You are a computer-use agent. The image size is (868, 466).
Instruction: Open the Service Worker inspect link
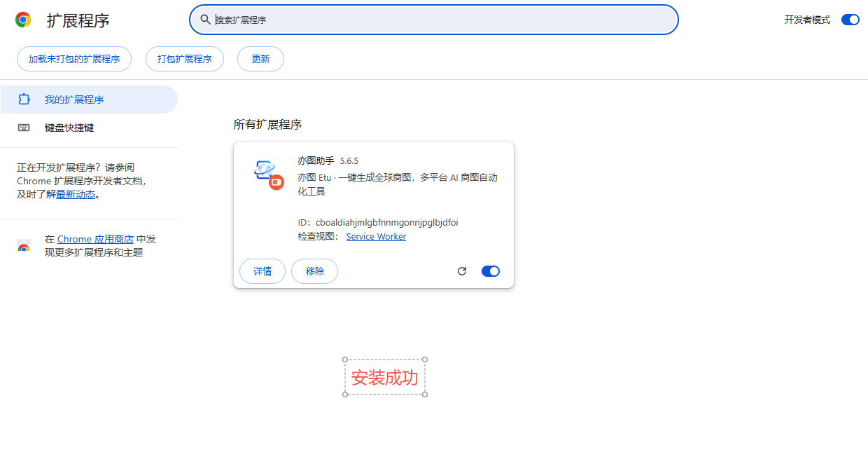pyautogui.click(x=376, y=237)
